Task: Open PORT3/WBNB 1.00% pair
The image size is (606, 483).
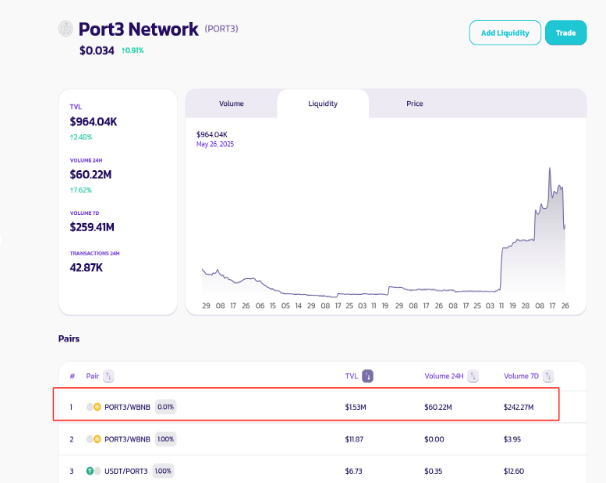Action: pyautogui.click(x=322, y=439)
